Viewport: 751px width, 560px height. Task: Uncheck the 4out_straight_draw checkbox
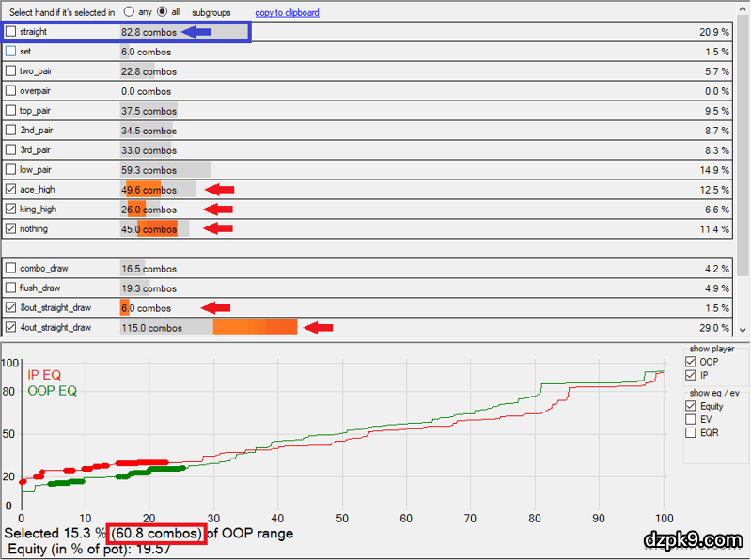coord(11,328)
